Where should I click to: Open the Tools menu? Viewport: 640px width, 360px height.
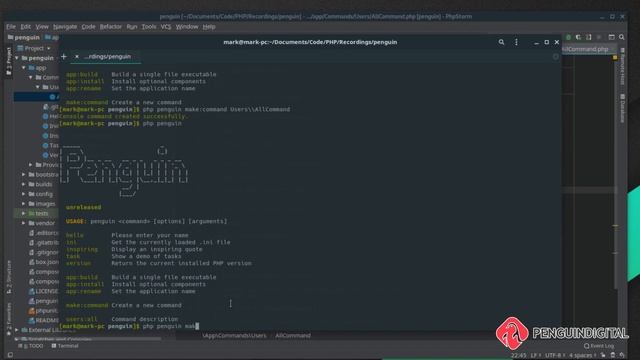[149, 27]
